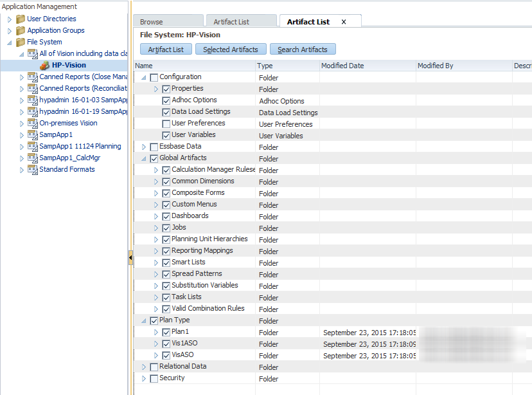Screen dimensions: 532x395
Task: Click the User Directories folder icon
Action: pyautogui.click(x=21, y=19)
